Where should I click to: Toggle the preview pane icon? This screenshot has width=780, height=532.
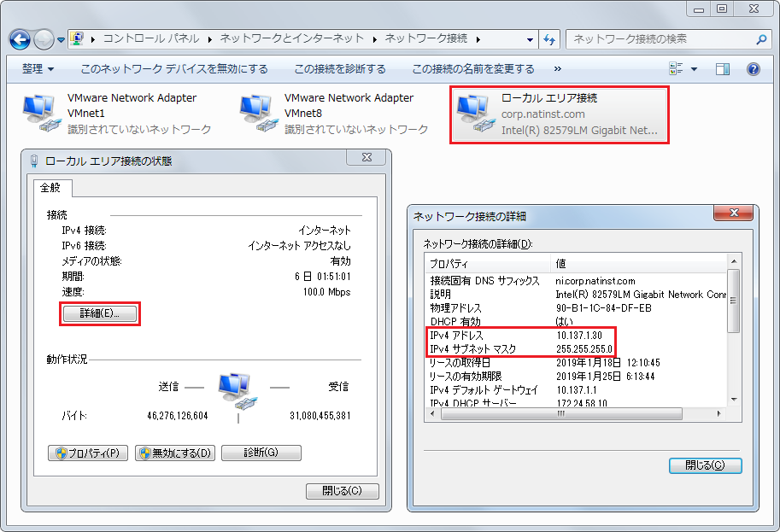tap(723, 69)
